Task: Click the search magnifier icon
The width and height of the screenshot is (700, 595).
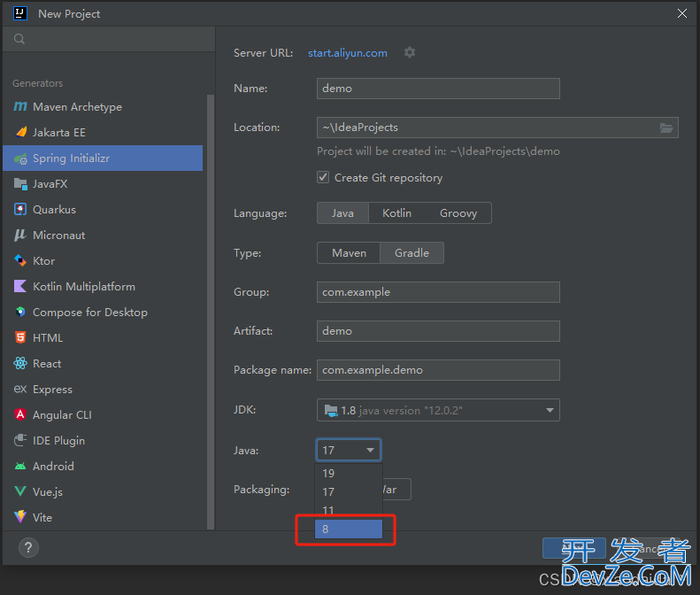Action: click(x=19, y=39)
